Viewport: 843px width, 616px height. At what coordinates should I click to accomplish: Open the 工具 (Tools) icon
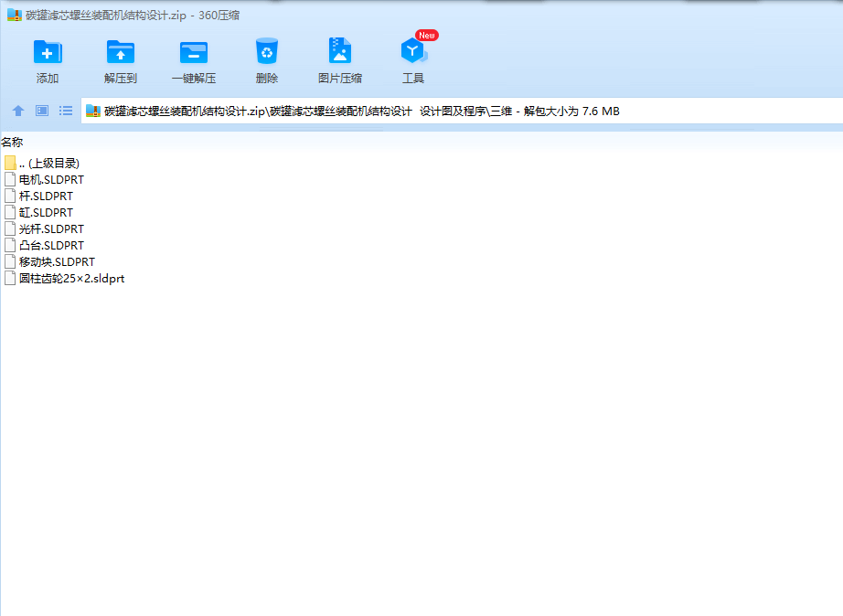(414, 51)
